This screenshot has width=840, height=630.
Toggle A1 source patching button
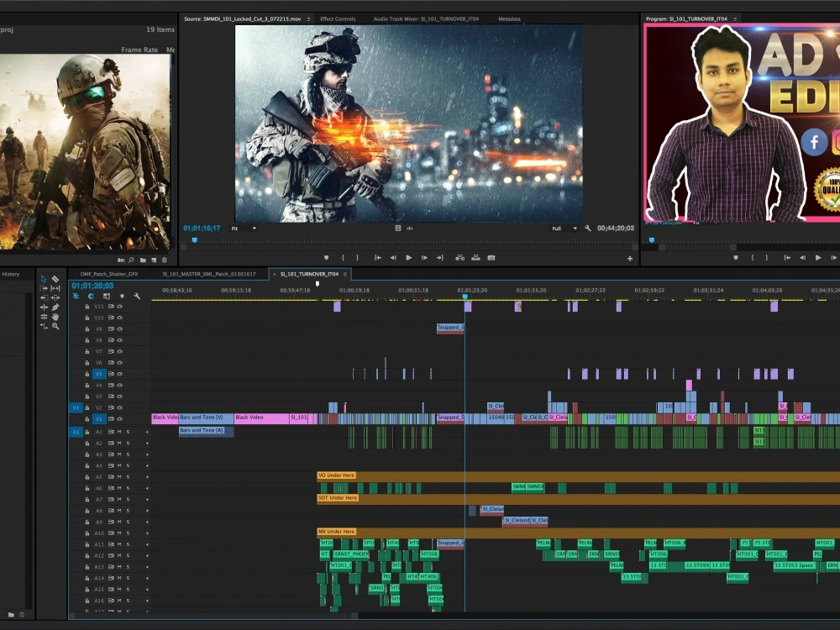76,432
